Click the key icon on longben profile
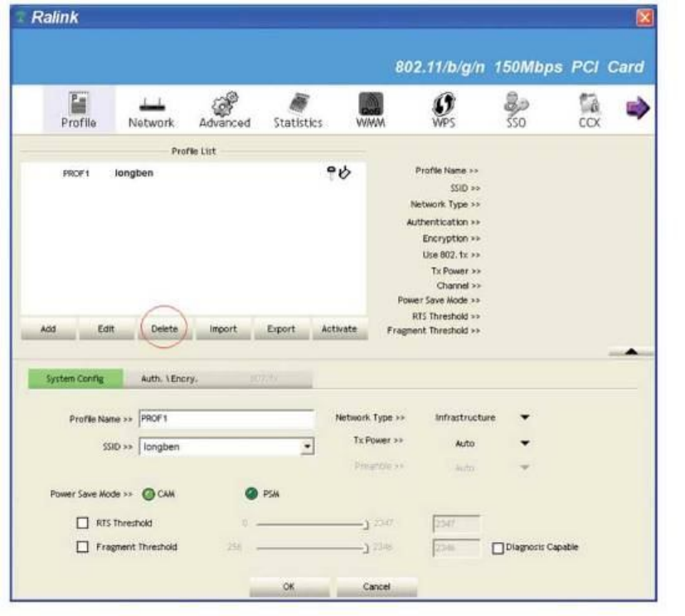The image size is (685, 616). tap(331, 172)
